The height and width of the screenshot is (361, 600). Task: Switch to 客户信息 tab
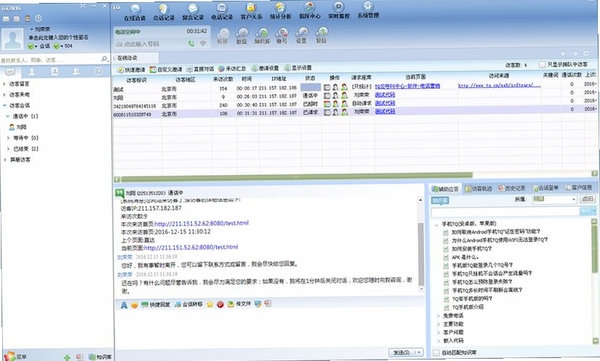click(x=579, y=187)
